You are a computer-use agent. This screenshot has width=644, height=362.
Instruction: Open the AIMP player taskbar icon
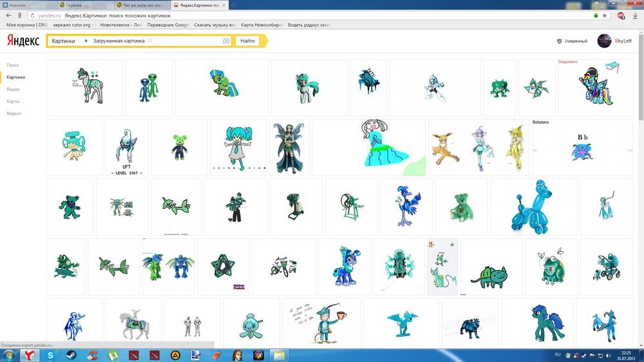pos(175,356)
